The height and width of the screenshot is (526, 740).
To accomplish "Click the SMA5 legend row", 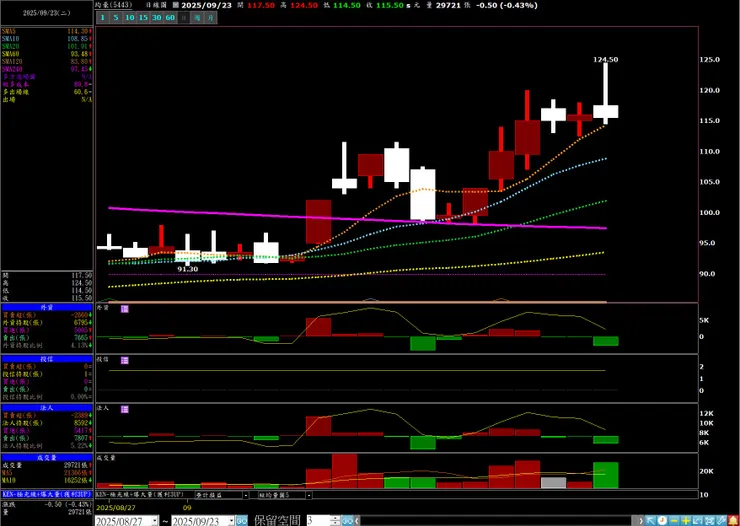I will 47,31.
